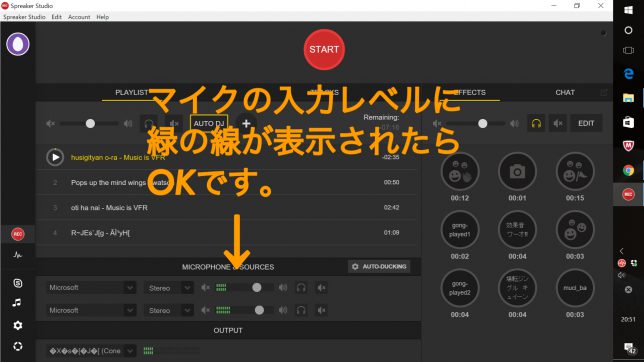This screenshot has width=644, height=362.
Task: Play the 00:12 laughing effect
Action: pyautogui.click(x=460, y=172)
